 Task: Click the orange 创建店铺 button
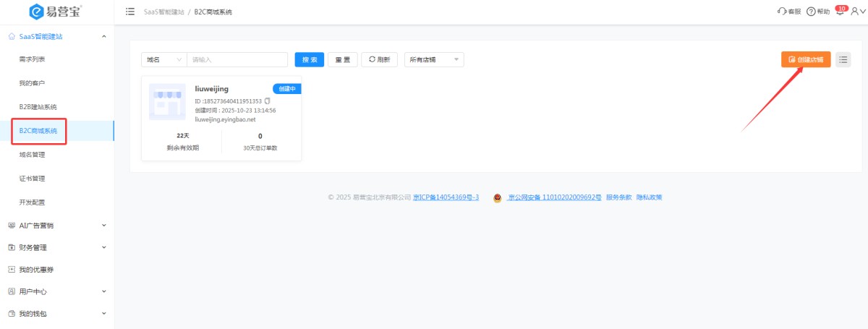(x=805, y=59)
